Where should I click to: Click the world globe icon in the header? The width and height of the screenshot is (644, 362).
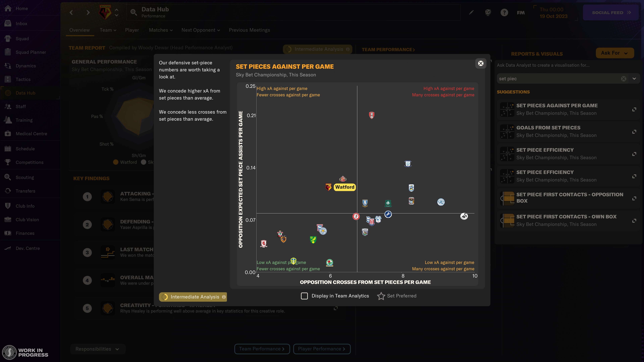(488, 12)
